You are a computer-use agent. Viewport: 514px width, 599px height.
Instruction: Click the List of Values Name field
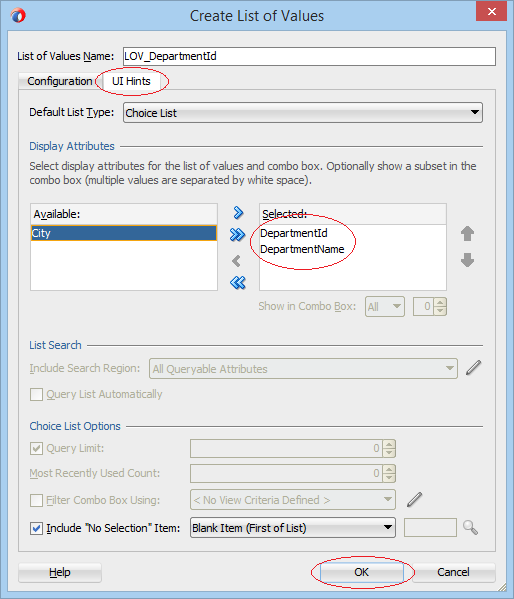[x=309, y=57]
